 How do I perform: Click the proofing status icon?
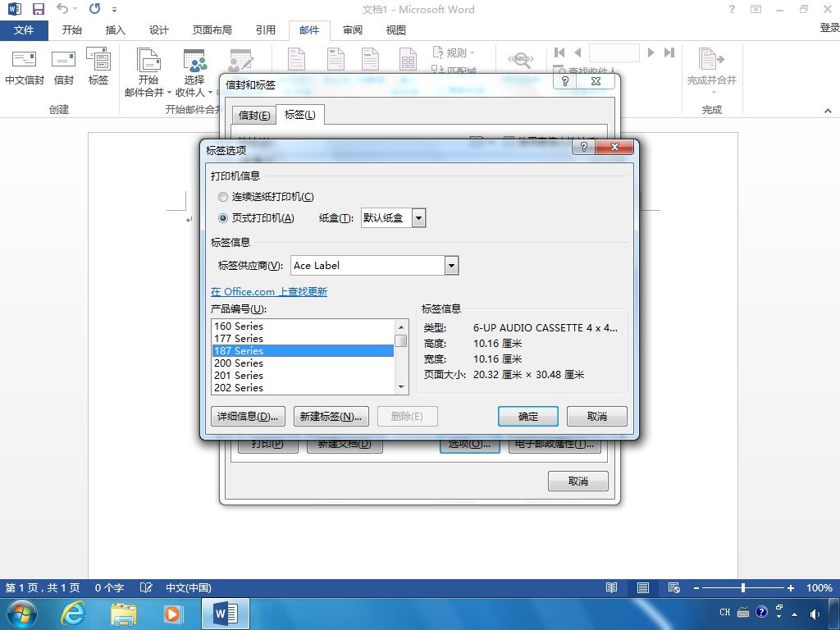(146, 587)
